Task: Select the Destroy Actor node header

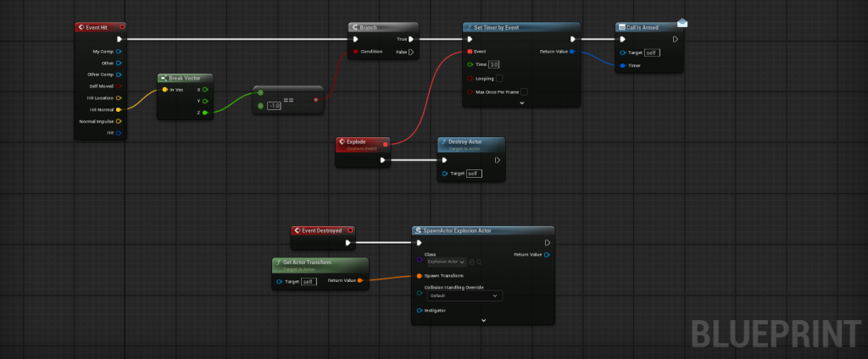Action: (470, 144)
